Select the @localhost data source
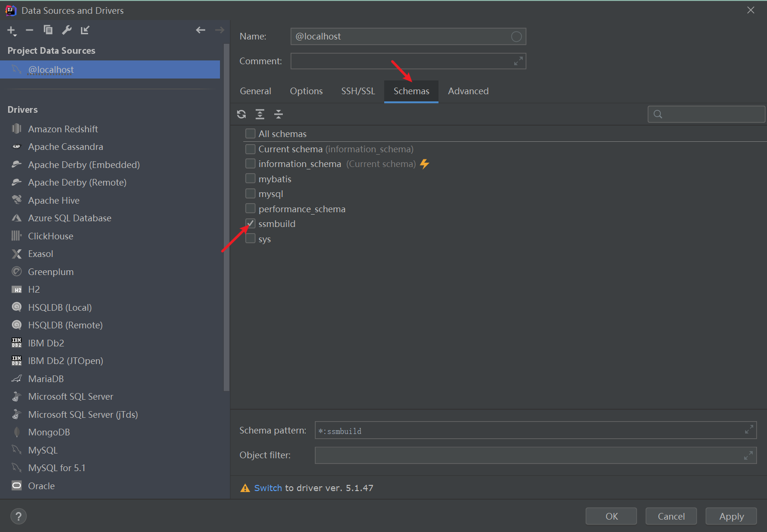 [x=110, y=69]
